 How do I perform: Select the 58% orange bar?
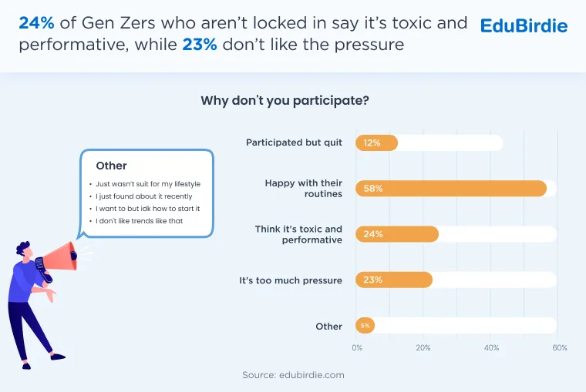[x=451, y=189]
